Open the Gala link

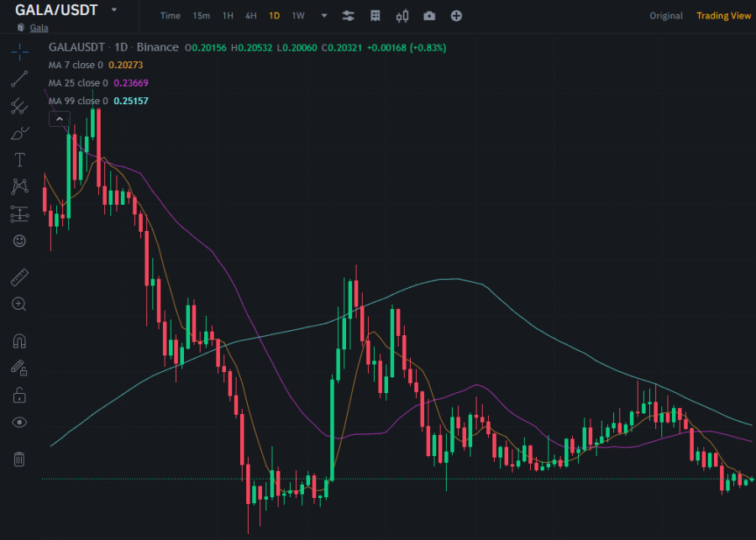[x=39, y=28]
